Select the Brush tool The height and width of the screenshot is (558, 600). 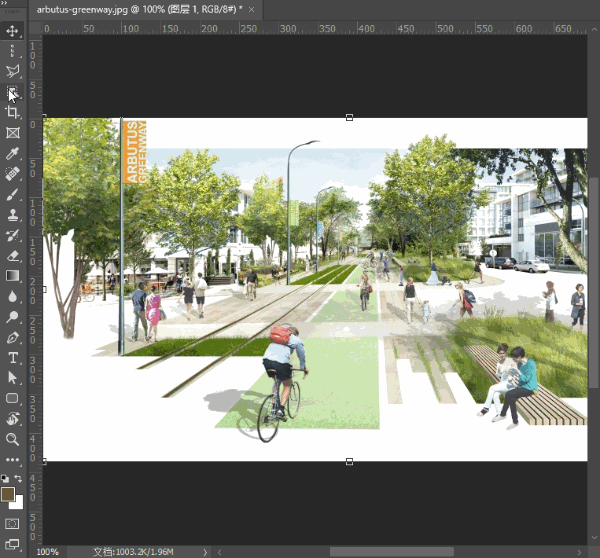pos(12,194)
